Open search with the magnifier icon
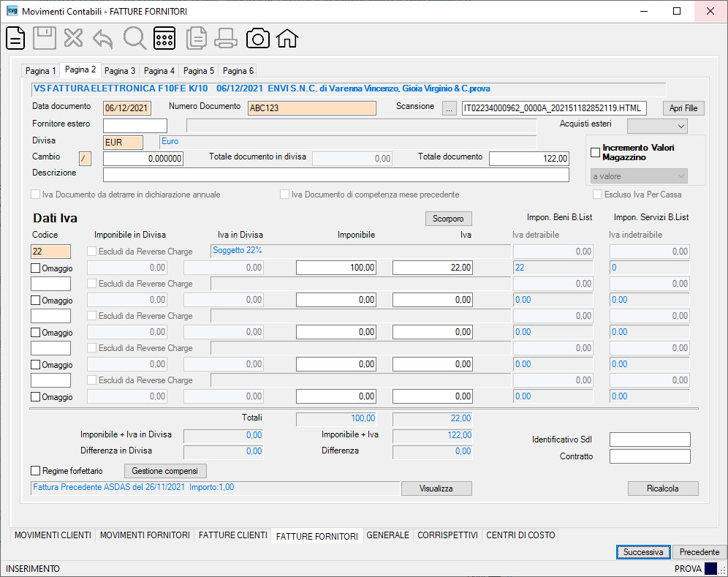This screenshot has height=577, width=728. [x=134, y=38]
